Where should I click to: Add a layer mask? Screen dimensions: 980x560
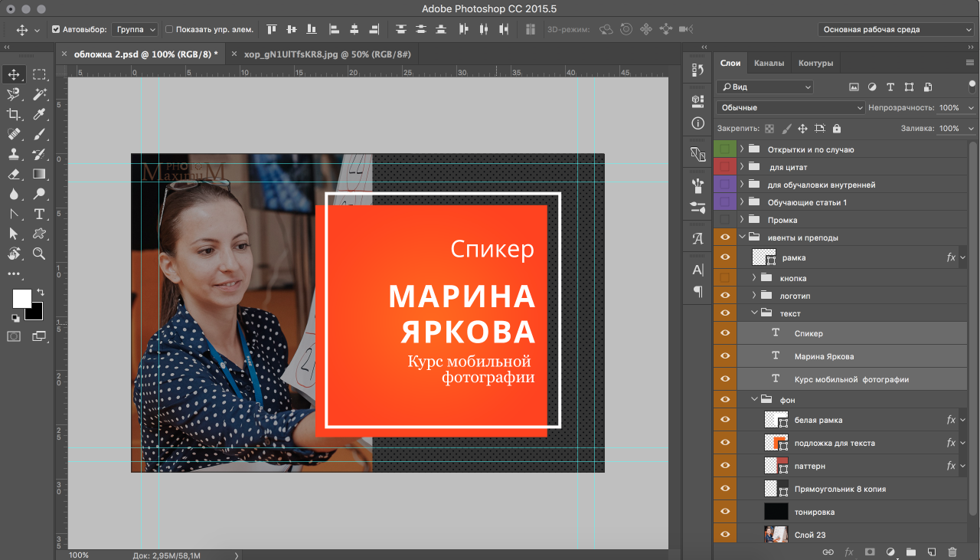point(870,552)
